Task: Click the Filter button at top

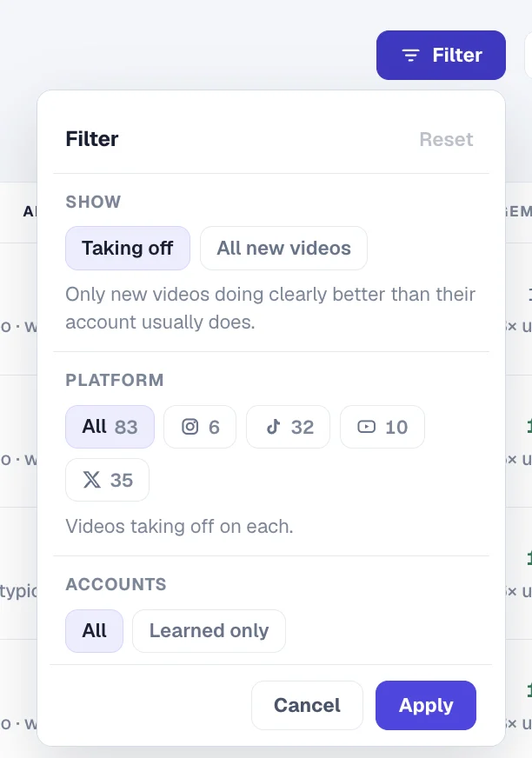Action: click(x=441, y=55)
